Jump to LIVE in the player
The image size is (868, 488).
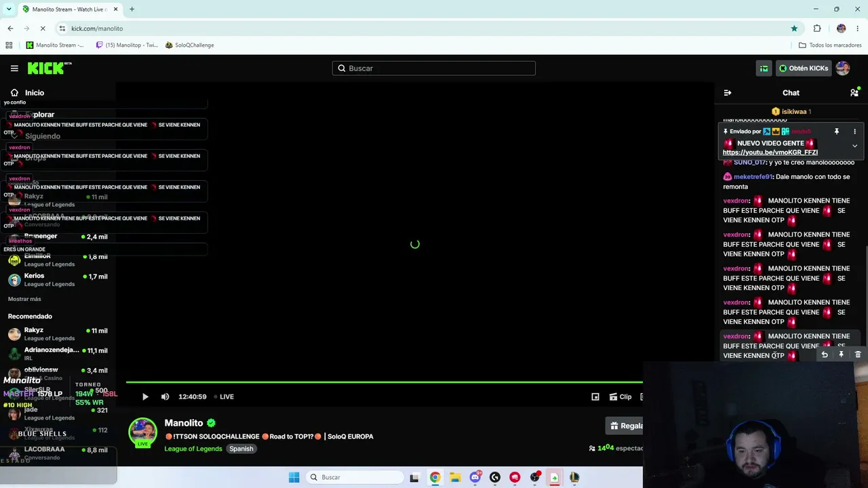(224, 397)
